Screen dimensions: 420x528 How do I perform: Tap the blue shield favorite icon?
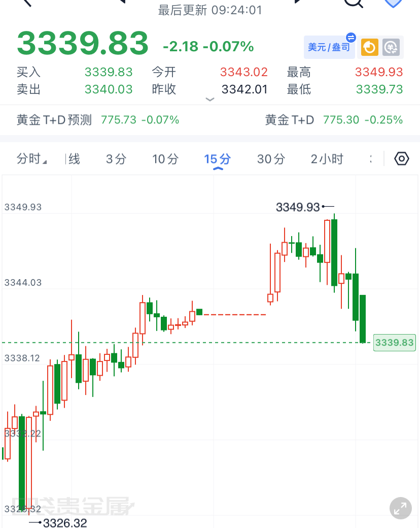coord(393,3)
